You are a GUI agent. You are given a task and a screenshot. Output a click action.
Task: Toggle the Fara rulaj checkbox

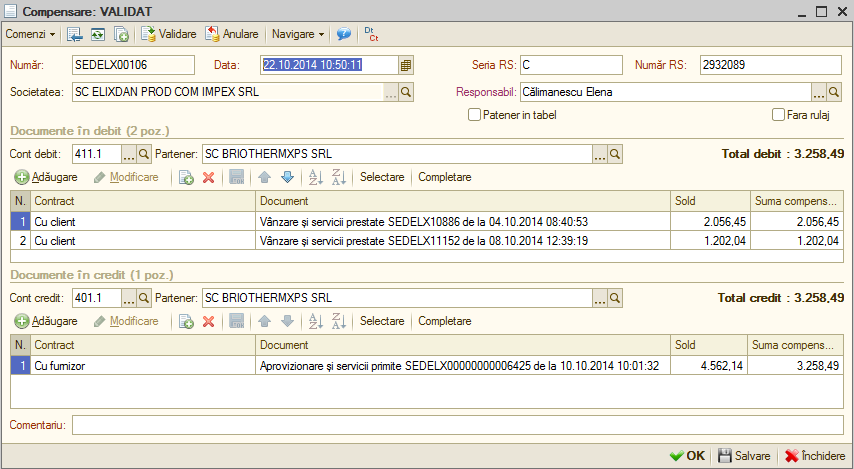[778, 115]
